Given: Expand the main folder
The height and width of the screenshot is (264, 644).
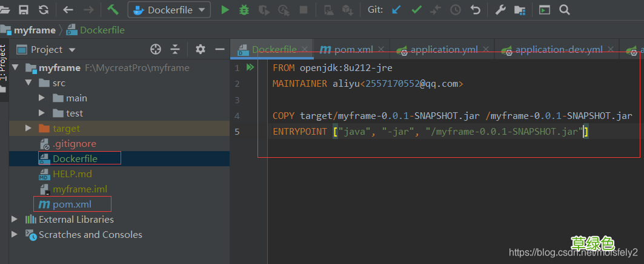Looking at the screenshot, I should pos(41,98).
